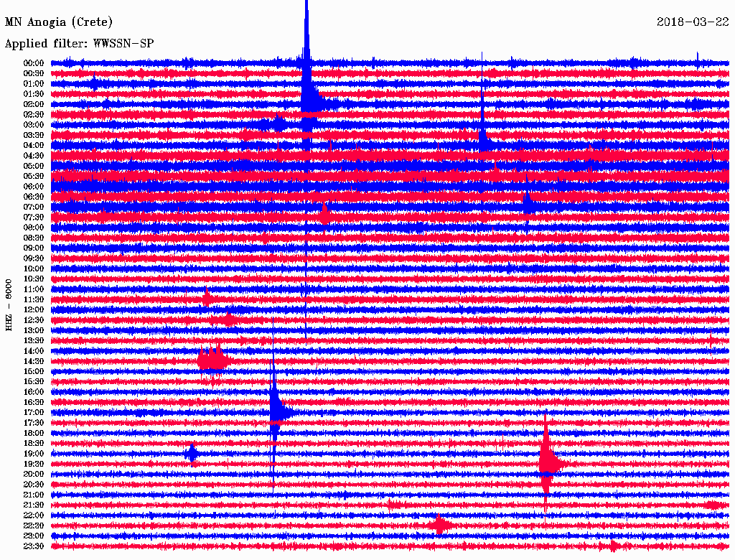Viewport: 735px width, 560px height.
Task: Click the '05:00' time label
Action: 33,166
